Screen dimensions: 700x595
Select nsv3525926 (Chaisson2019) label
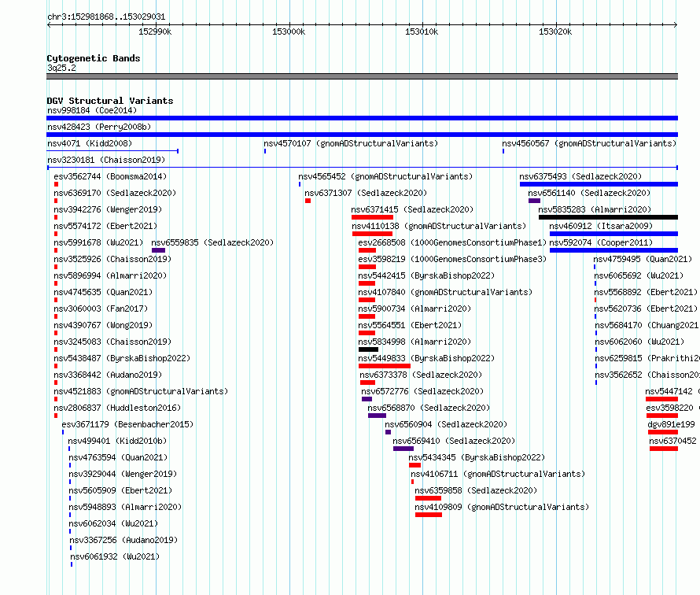pyautogui.click(x=112, y=259)
